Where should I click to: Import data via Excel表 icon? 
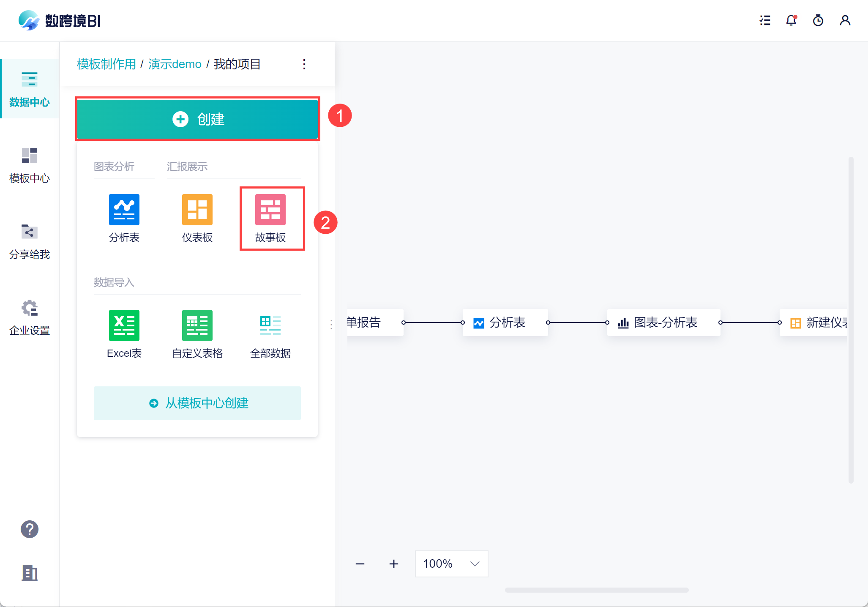click(x=124, y=325)
